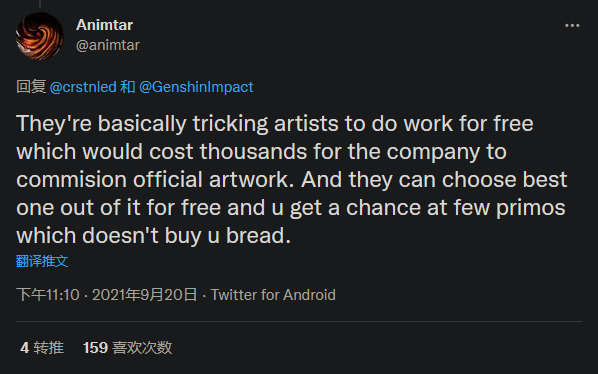Click the 2021年9月20日 date text
The image size is (598, 374).
click(145, 295)
